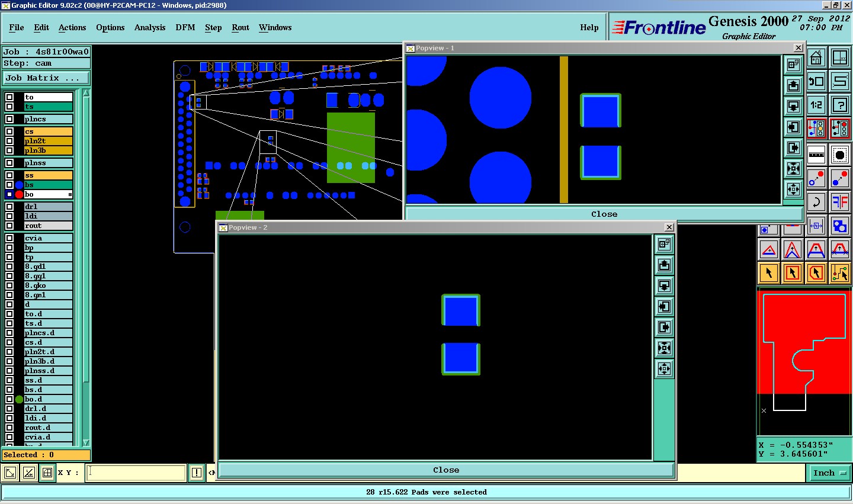Viewport: 853px width, 504px height.
Task: Toggle the checkbox for layer cs
Action: coord(9,131)
